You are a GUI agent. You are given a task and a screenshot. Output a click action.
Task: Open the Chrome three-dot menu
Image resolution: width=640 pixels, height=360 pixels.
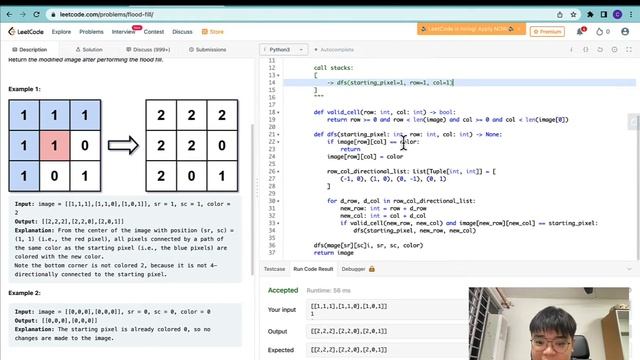pos(631,15)
